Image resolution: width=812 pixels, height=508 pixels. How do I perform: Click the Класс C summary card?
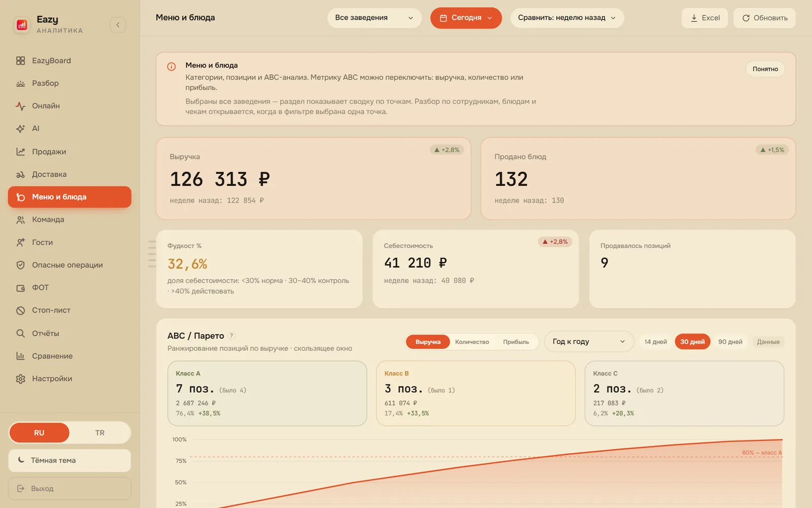pos(684,393)
